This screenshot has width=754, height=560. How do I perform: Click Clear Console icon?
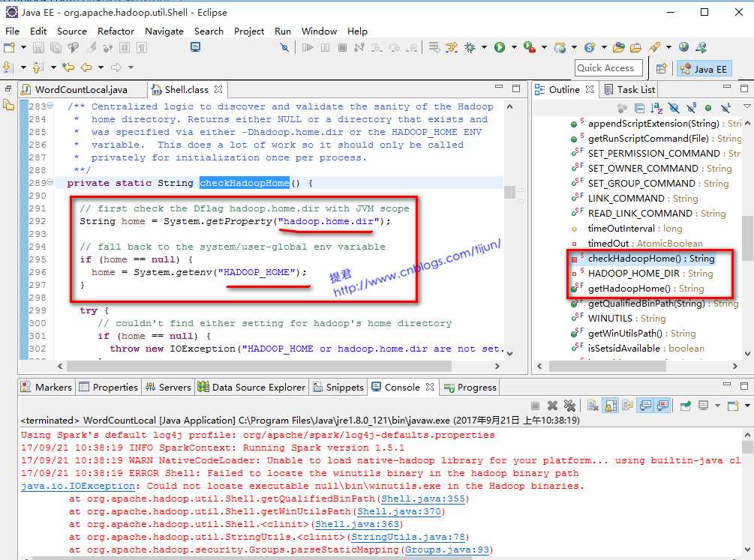pyautogui.click(x=593, y=406)
